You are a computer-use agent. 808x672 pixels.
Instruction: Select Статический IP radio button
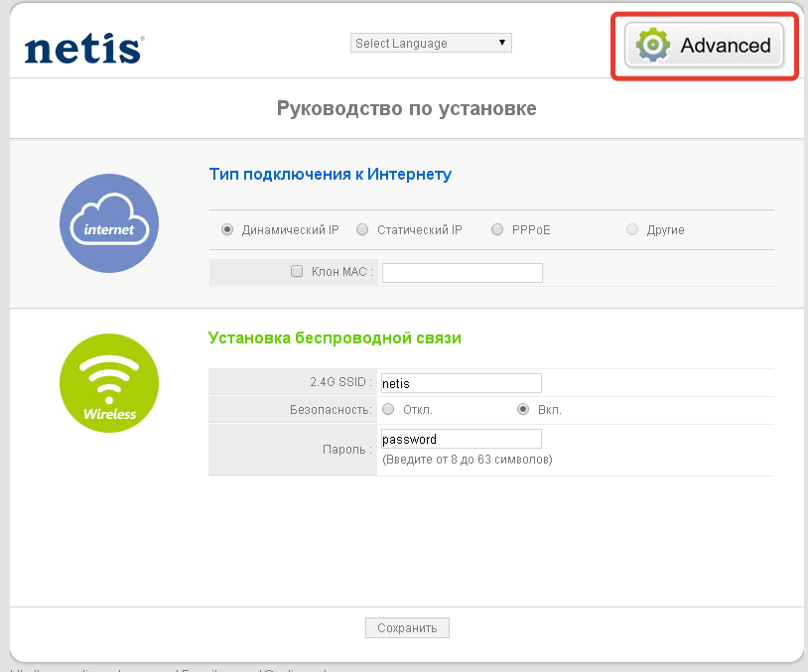[x=362, y=229]
